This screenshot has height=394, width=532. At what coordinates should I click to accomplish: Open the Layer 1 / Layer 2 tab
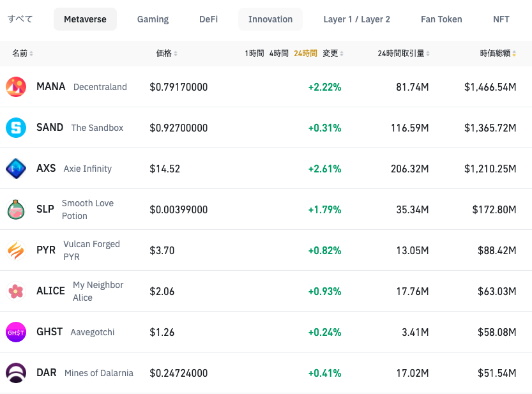pos(356,19)
